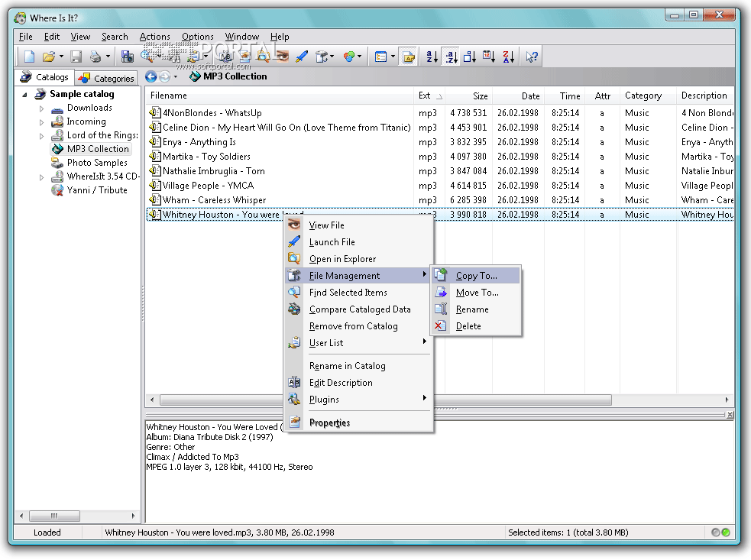
Task: Expand the Incoming tree node
Action: click(42, 122)
